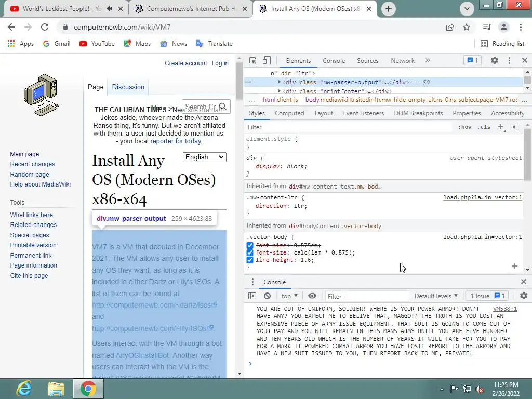This screenshot has height=399, width=532.
Task: Toggle the .cls class editor button
Action: 484,127
